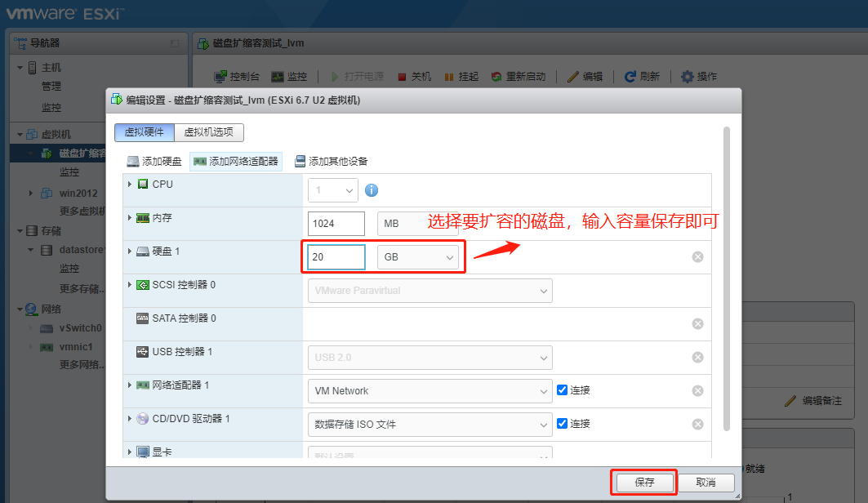Open the datastore ISO file dropdown
Screen dimensions: 868x503
[430, 425]
